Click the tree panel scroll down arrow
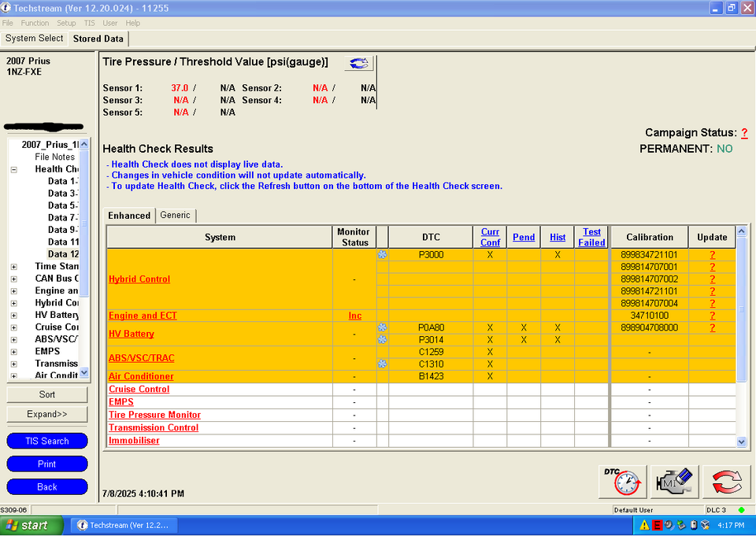This screenshot has height=536, width=756. [84, 372]
